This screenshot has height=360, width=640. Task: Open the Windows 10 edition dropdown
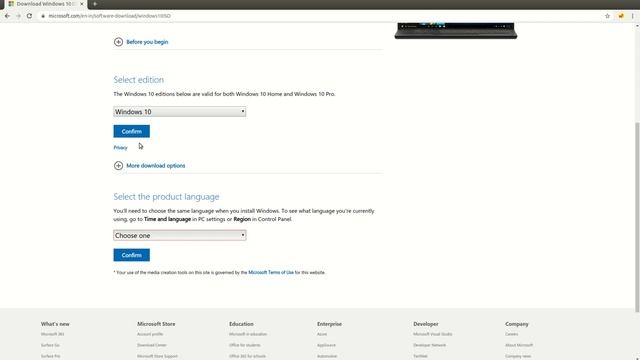(x=180, y=111)
